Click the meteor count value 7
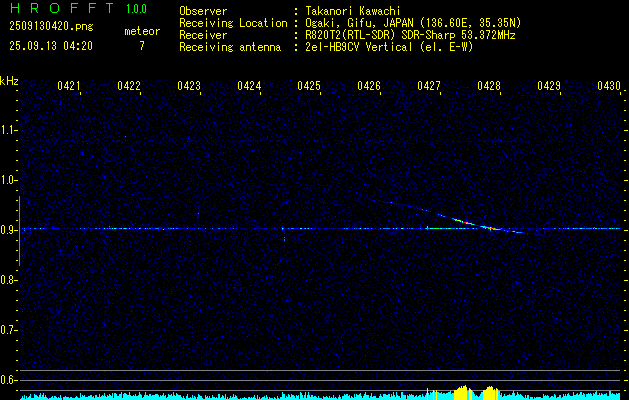 coord(141,46)
